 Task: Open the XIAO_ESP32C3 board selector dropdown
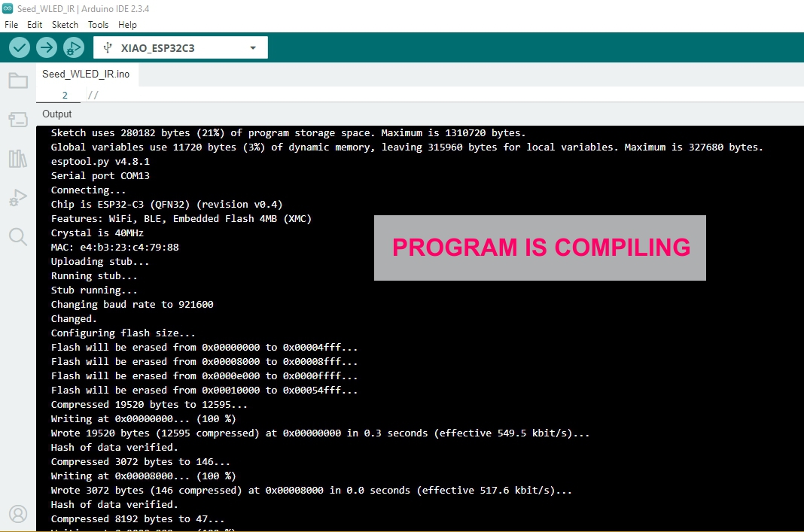click(x=181, y=47)
